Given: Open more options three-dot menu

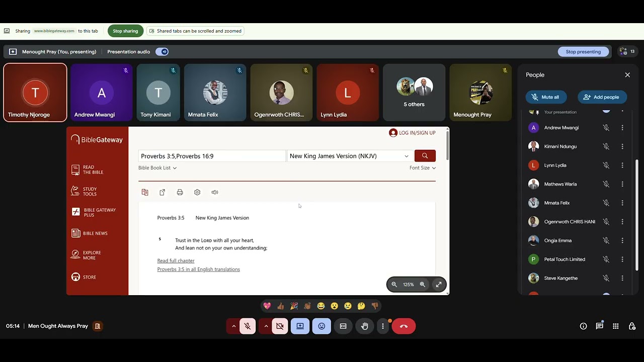Looking at the screenshot, I should [383, 326].
